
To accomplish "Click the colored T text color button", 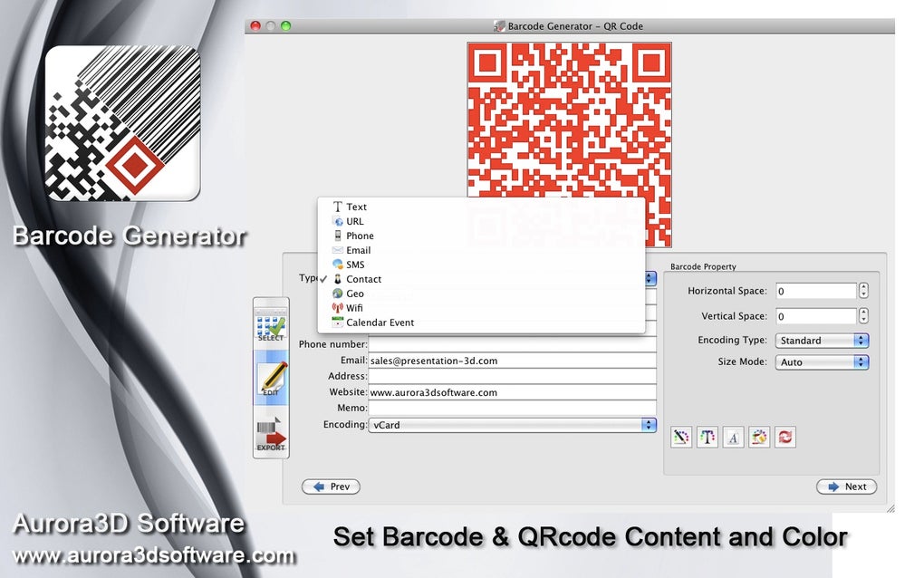I will (707, 438).
